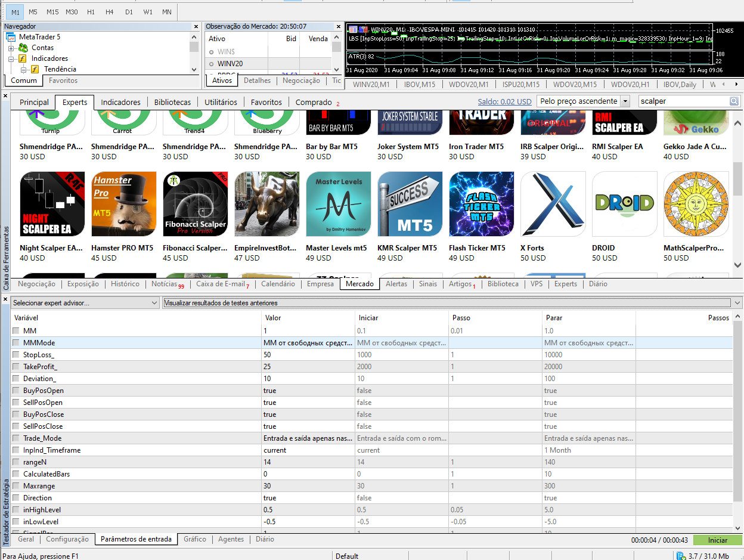Switch the chart to M5 timeframe
Screen dimensions: 744x560
point(33,11)
